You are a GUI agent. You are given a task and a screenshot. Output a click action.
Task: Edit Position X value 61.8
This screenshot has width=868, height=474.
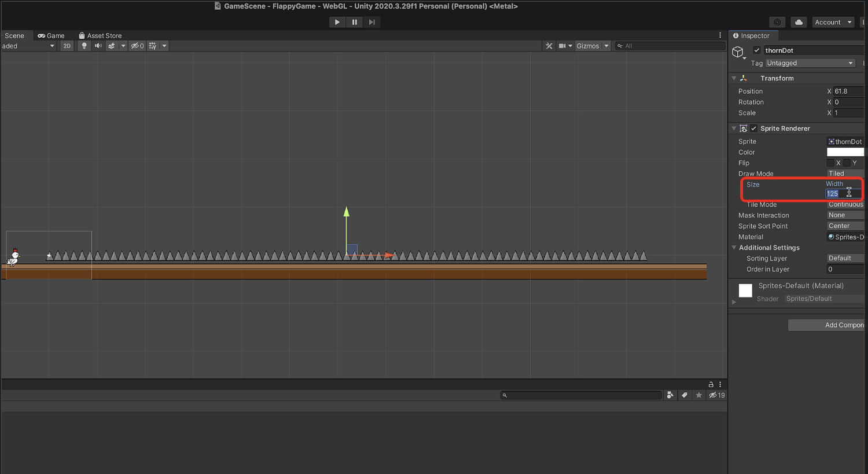[848, 91]
